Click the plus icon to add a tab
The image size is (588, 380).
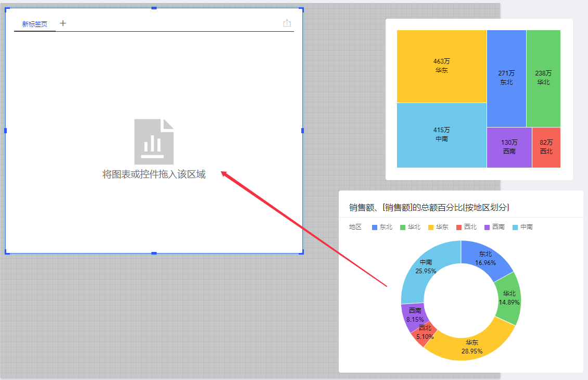tap(63, 23)
